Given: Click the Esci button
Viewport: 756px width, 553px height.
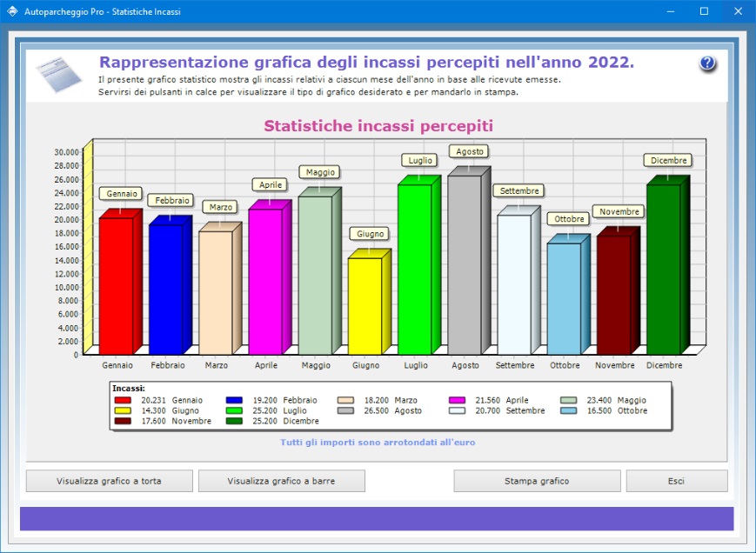Looking at the screenshot, I should point(677,481).
